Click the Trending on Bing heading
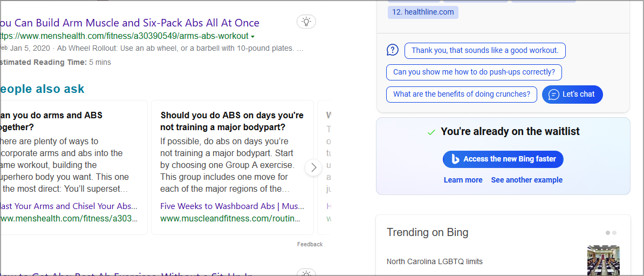Viewport: 644px width, 276px height. tap(427, 232)
